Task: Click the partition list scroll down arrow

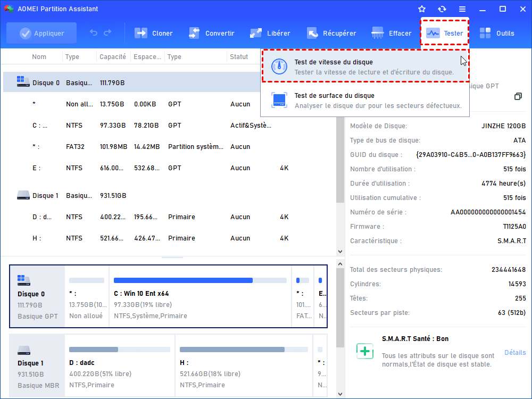Action: point(340,251)
